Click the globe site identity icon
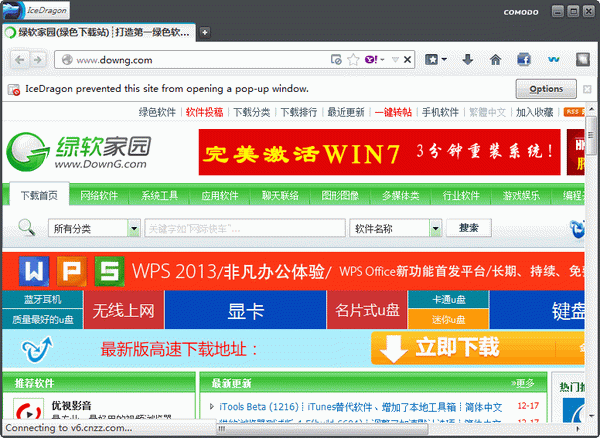The height and width of the screenshot is (438, 600). [67, 60]
